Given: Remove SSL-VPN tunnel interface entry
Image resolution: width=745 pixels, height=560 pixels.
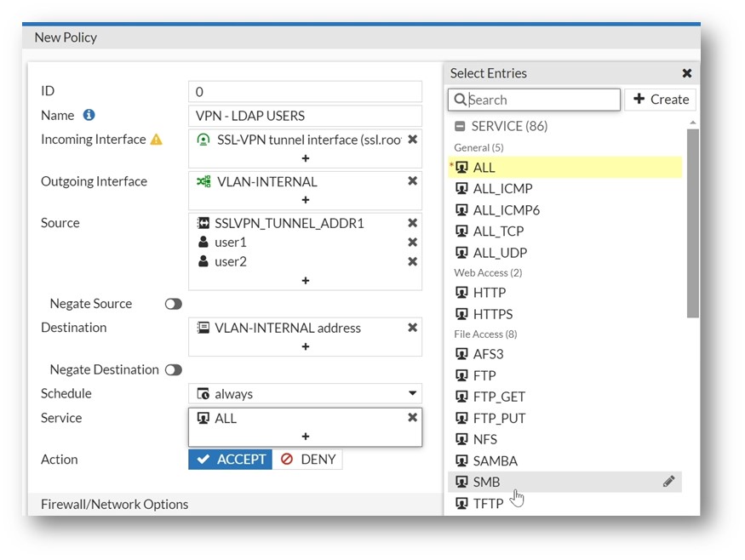Looking at the screenshot, I should click(x=412, y=140).
